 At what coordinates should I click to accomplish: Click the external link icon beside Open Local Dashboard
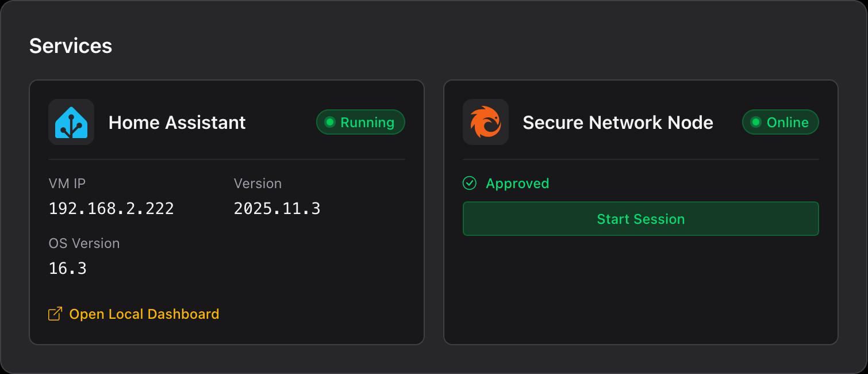[55, 314]
